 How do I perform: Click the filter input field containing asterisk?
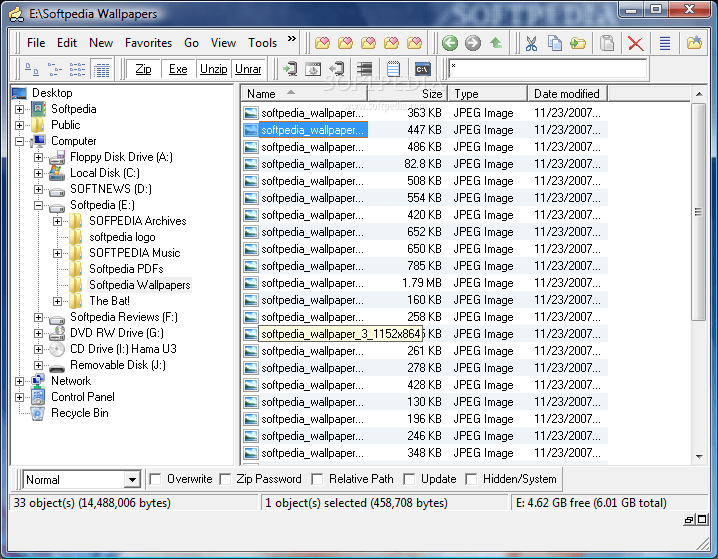tap(548, 68)
